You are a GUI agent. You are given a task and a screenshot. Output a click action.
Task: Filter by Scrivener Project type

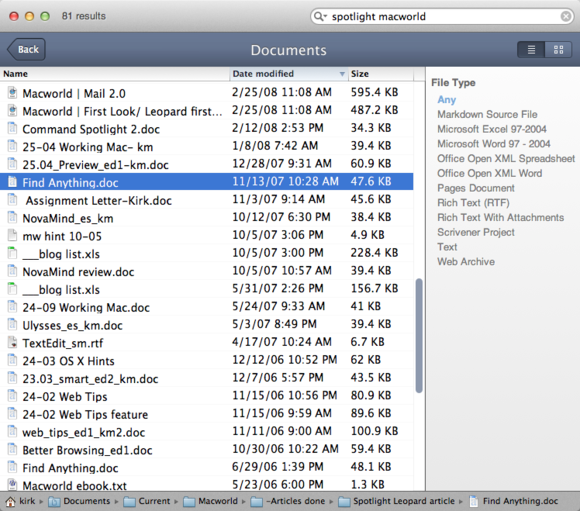coord(476,232)
